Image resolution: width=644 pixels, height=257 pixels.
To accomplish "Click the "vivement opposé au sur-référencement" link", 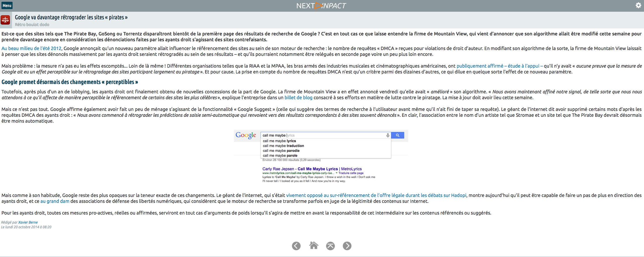I will tap(376, 196).
